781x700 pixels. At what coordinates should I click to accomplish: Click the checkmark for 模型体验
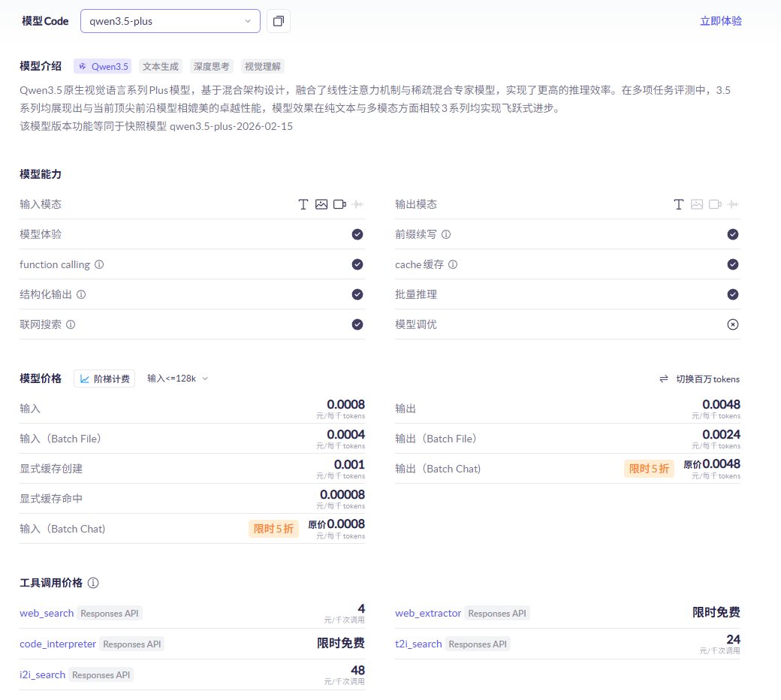[x=357, y=234]
